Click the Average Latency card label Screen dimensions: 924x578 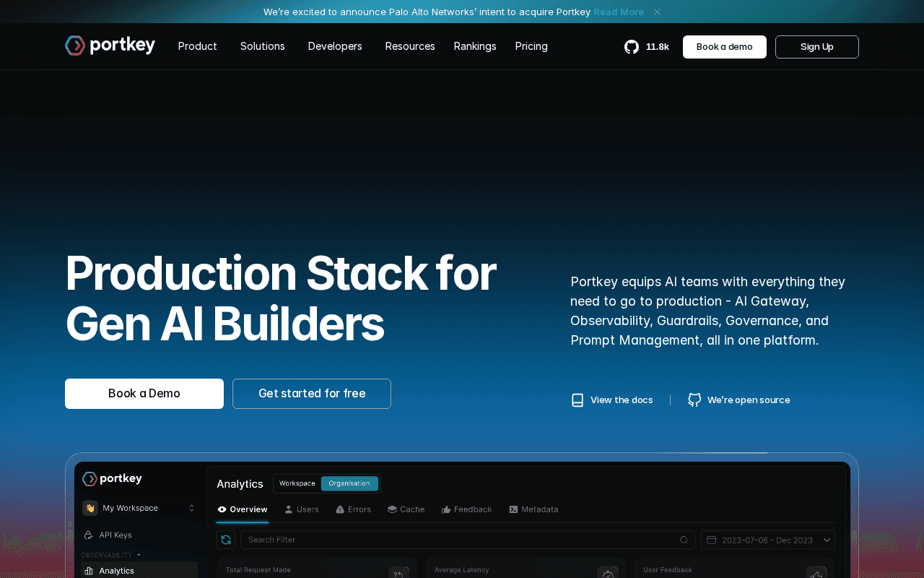coord(461,570)
